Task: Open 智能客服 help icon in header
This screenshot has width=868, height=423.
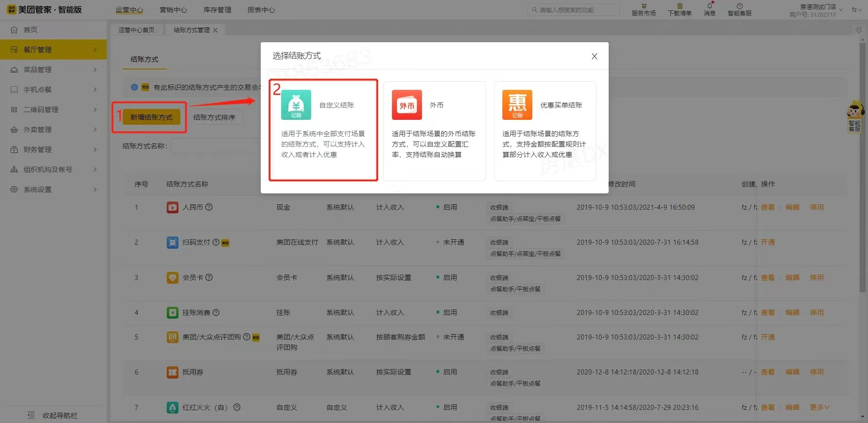Action: (739, 10)
